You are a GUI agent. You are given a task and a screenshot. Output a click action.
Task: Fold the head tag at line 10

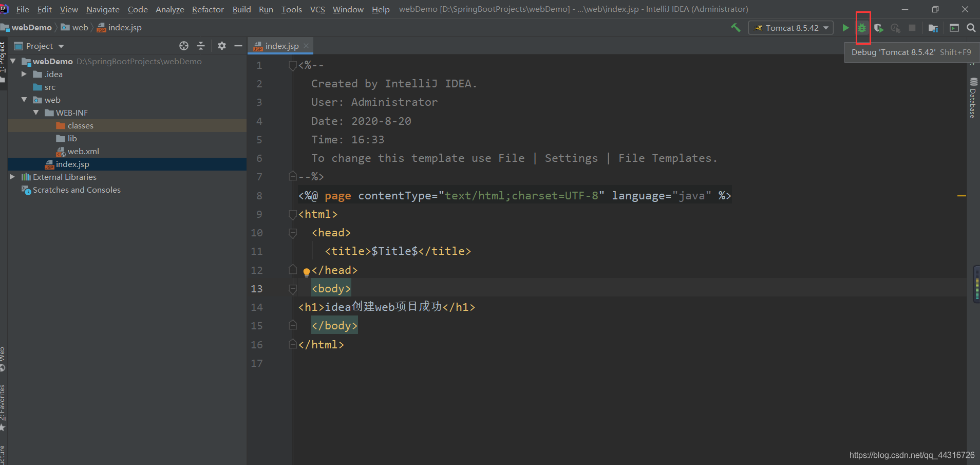point(293,233)
